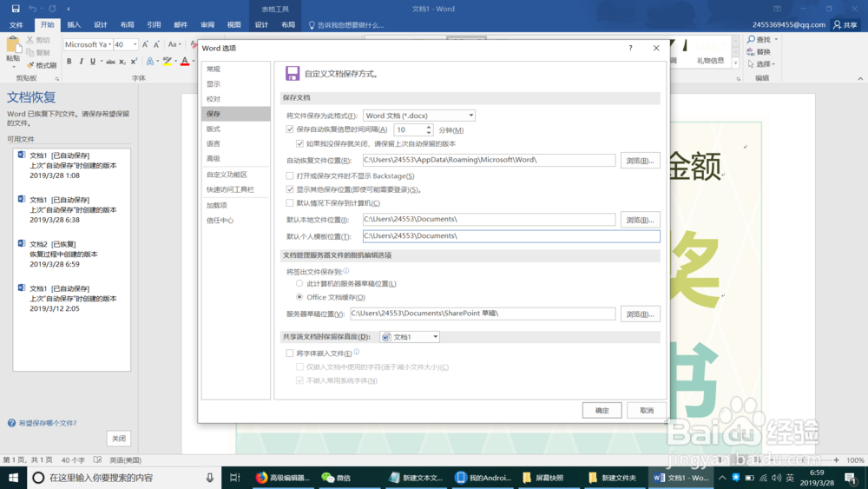The height and width of the screenshot is (489, 868).
Task: Click the Tell Me lightbulb search box
Action: (346, 25)
